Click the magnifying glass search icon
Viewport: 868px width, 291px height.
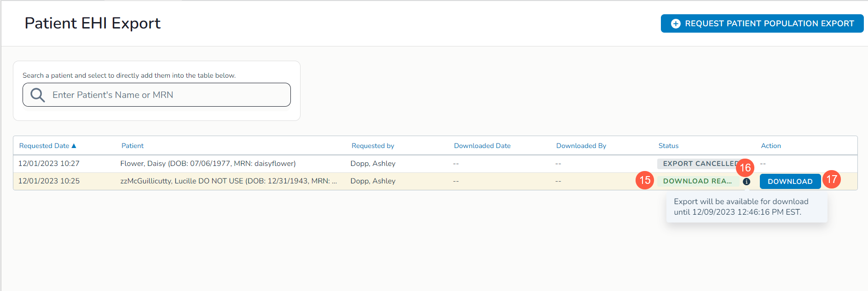coord(37,95)
